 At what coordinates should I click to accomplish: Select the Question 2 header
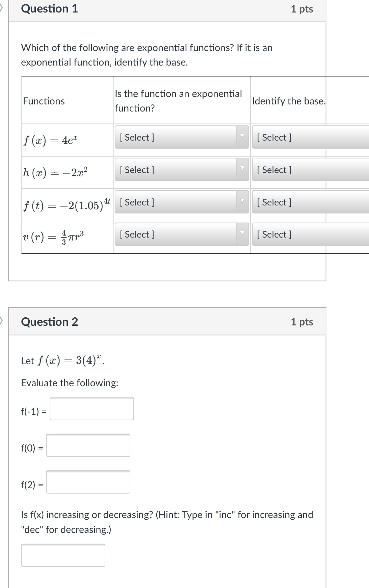49,322
